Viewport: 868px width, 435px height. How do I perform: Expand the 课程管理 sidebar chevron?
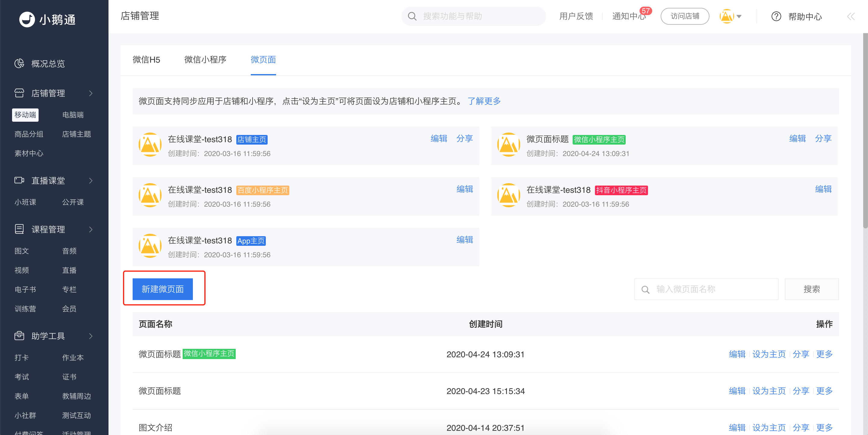coord(91,229)
